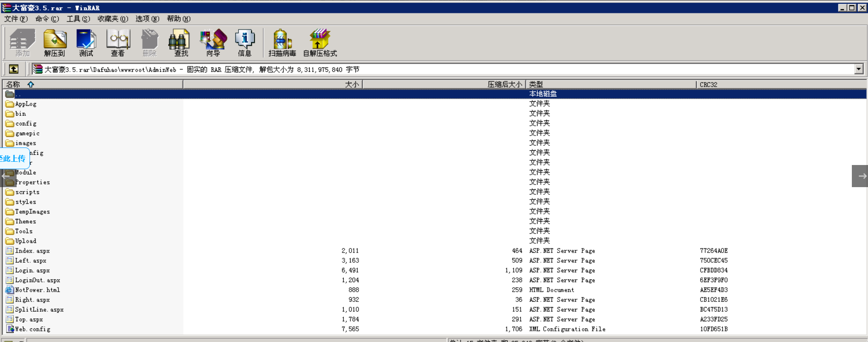Click the archive path address field
Image resolution: width=868 pixels, height=342 pixels.
[443, 69]
